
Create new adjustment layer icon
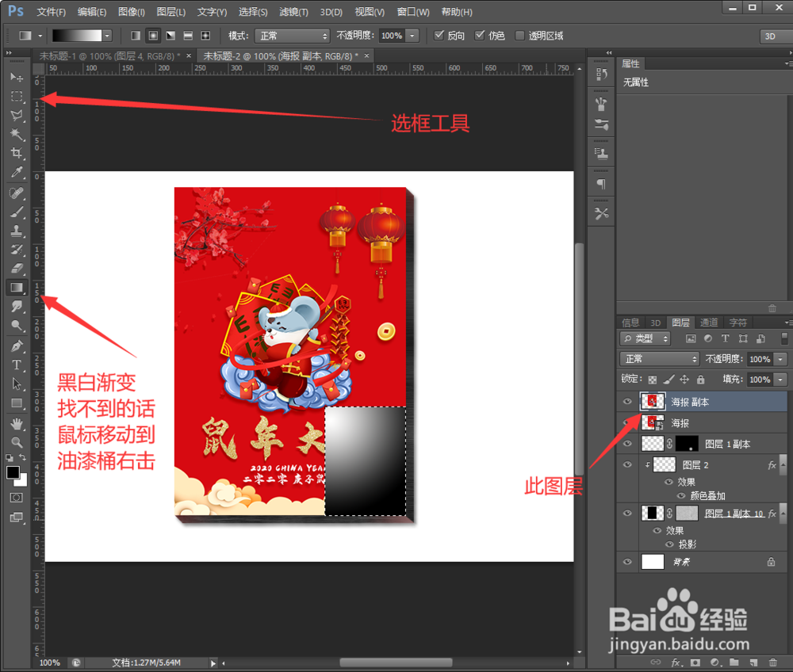tap(714, 662)
